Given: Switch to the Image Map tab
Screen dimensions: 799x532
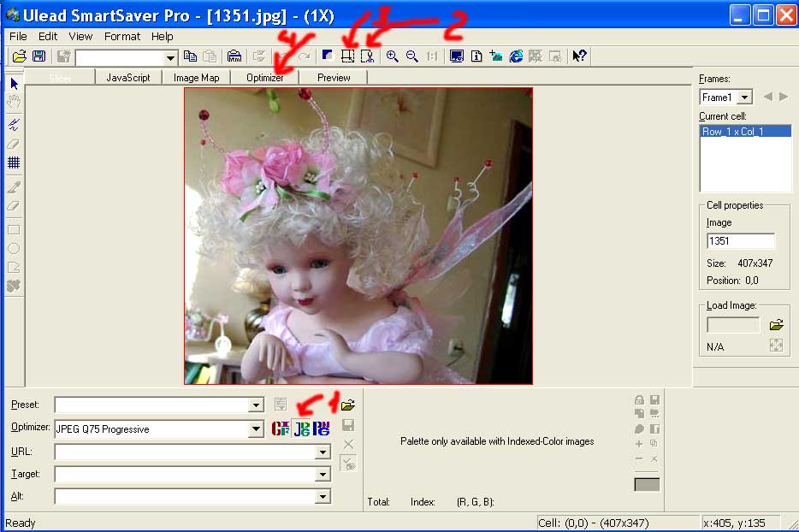Looking at the screenshot, I should pyautogui.click(x=196, y=78).
